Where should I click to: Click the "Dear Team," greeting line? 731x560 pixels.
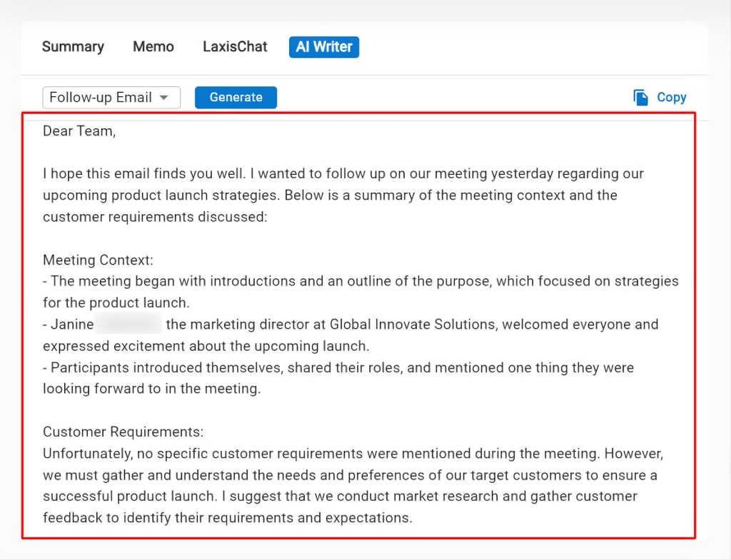(79, 131)
